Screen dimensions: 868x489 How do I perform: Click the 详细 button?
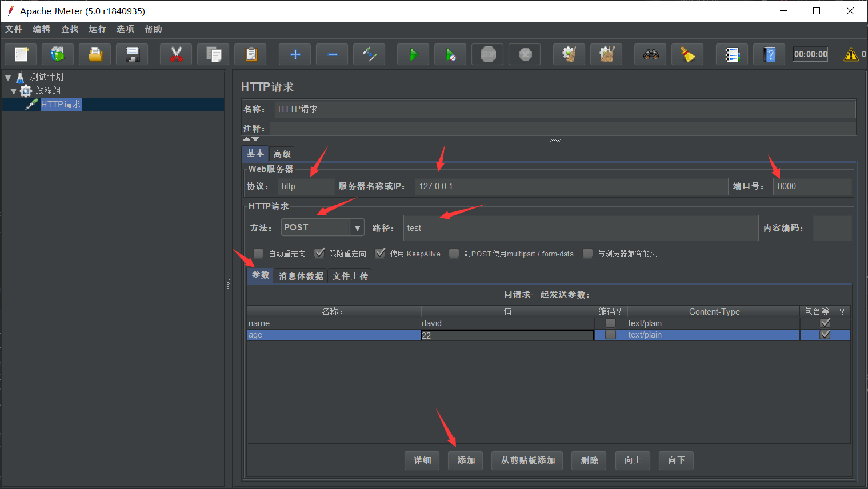[x=422, y=460]
